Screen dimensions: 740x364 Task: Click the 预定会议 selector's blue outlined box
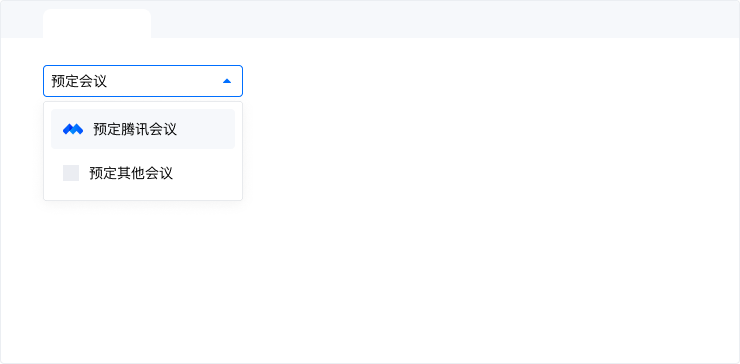tap(143, 81)
